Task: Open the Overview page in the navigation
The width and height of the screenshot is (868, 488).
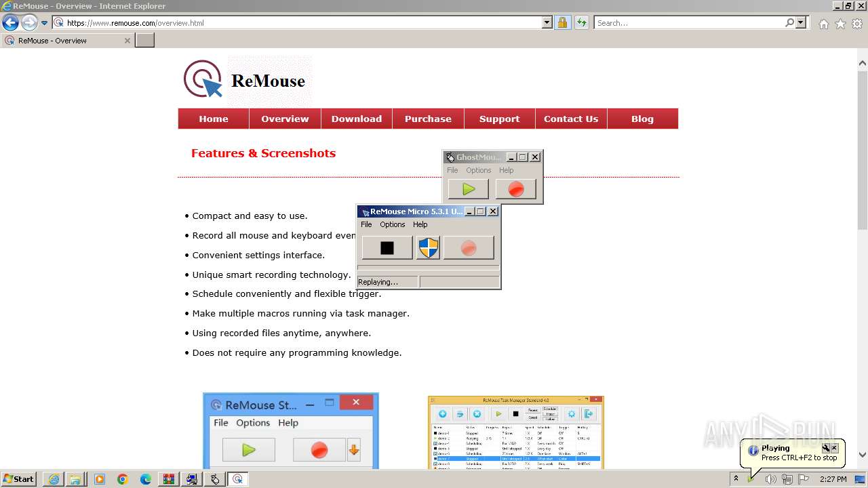Action: 285,119
